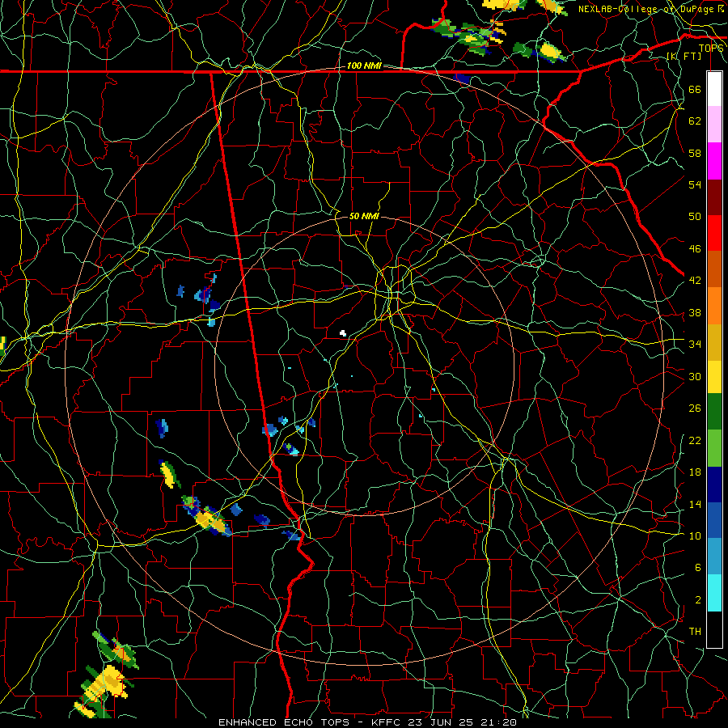Click the light pink legend swatch
The height and width of the screenshot is (728, 728).
pos(714,125)
